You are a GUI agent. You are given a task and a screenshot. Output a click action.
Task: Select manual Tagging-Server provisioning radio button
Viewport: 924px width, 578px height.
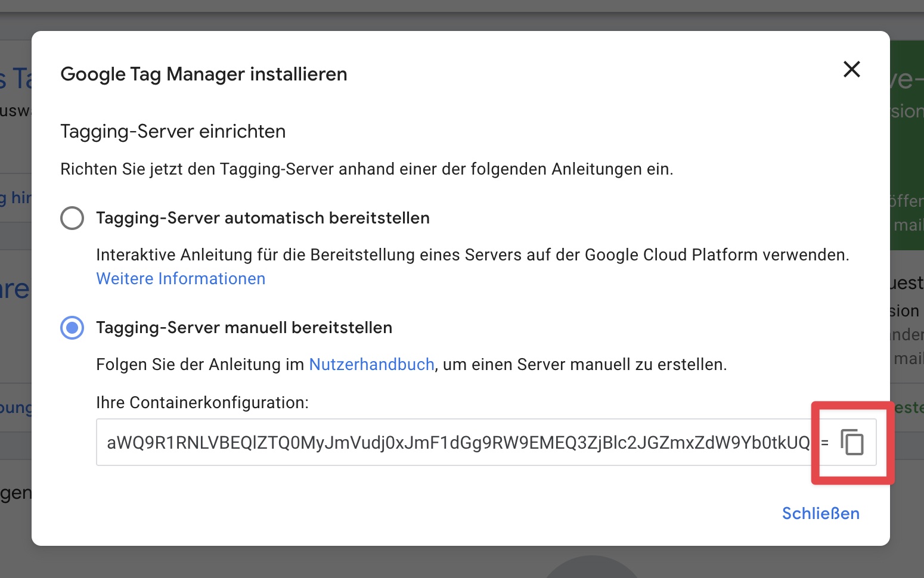(x=72, y=328)
